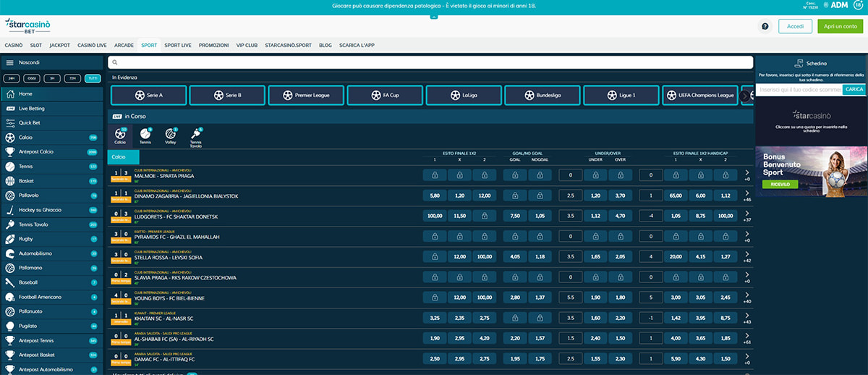Expand more markets for Malmoe - Sparta Praga

coord(746,175)
